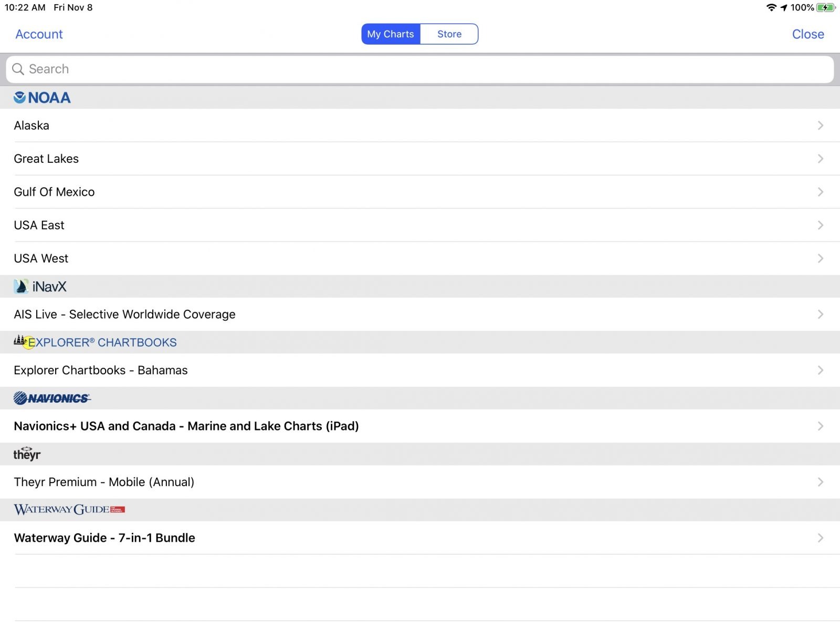The image size is (840, 630).
Task: Expand the Waterway Guide bundle chevron
Action: 821,538
